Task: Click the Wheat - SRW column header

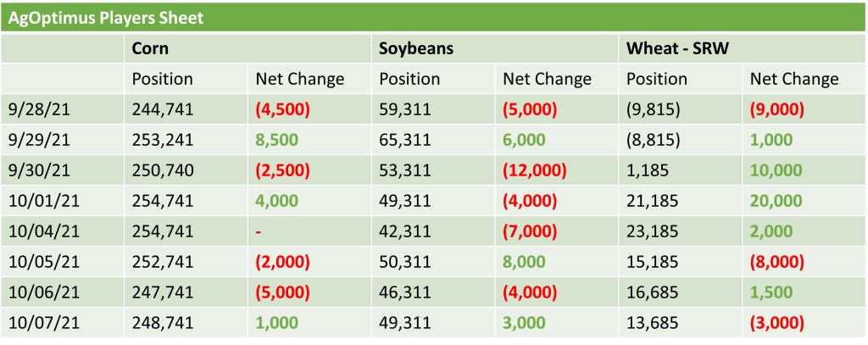Action: tap(676, 48)
